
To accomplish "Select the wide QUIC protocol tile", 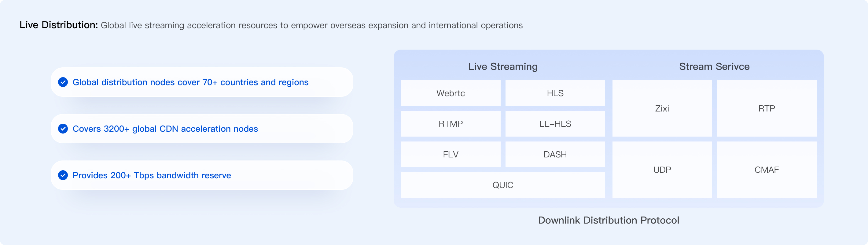I will tap(503, 185).
